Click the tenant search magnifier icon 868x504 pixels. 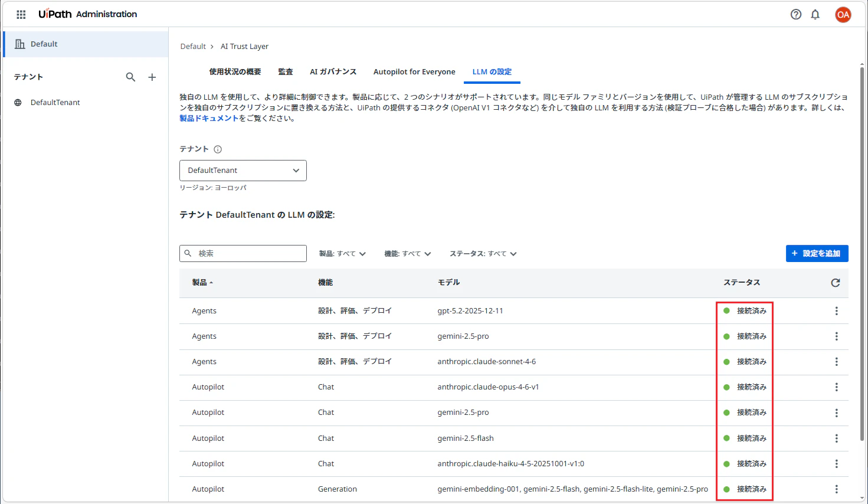[x=130, y=77]
